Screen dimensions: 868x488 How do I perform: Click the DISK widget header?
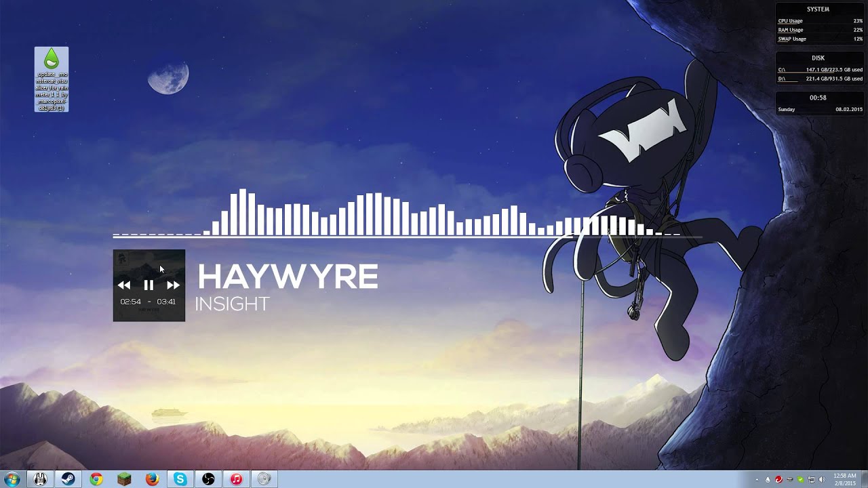pyautogui.click(x=818, y=58)
